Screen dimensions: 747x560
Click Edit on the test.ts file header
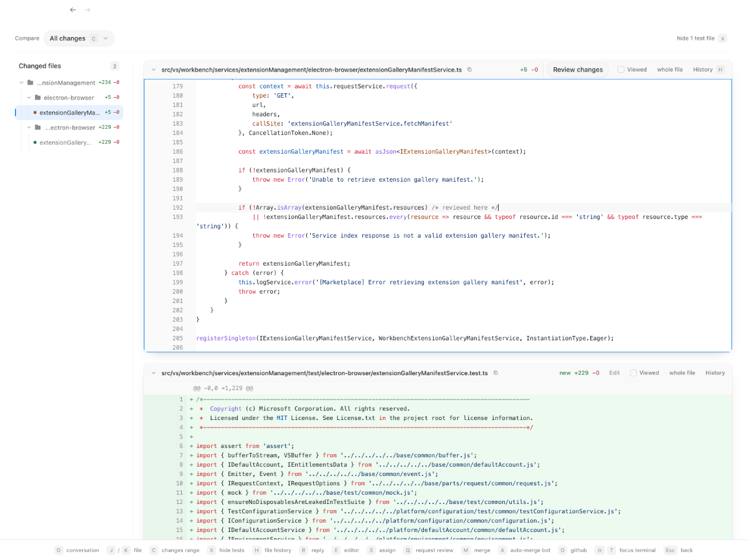click(614, 373)
